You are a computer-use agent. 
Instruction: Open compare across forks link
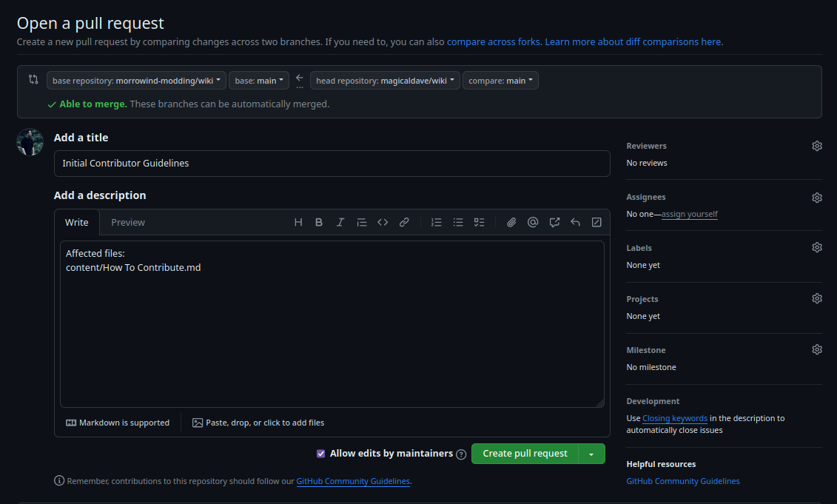493,41
